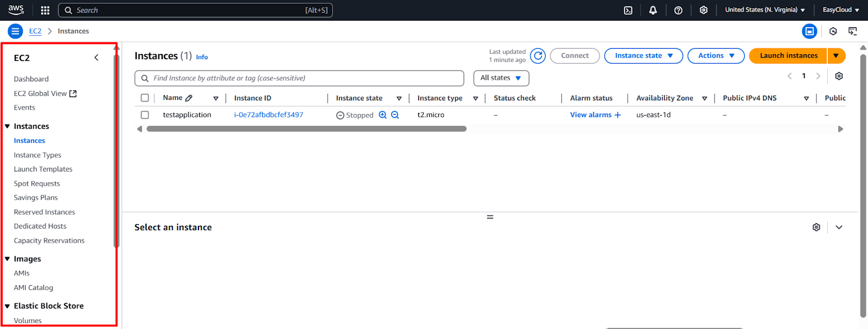
Task: Click zoom-out filter icon beside Stopped
Action: click(x=395, y=115)
